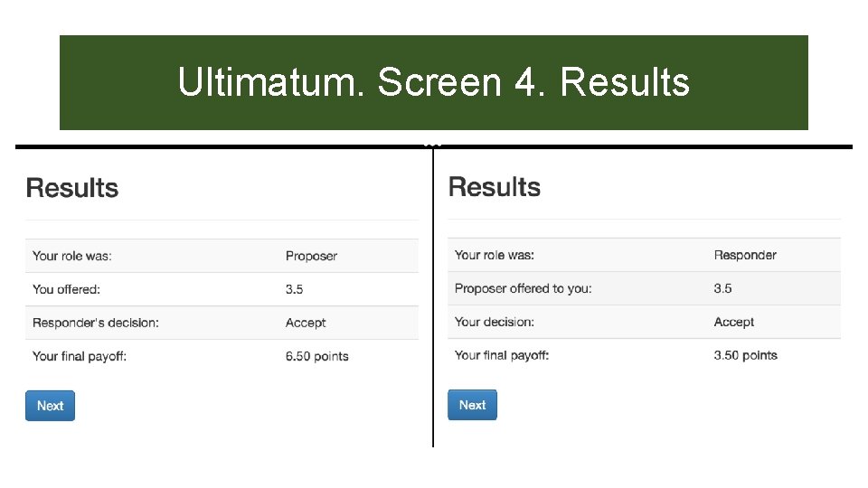Click the Next button under Proposer results
Image resolution: width=868 pixels, height=488 pixels.
[x=50, y=406]
